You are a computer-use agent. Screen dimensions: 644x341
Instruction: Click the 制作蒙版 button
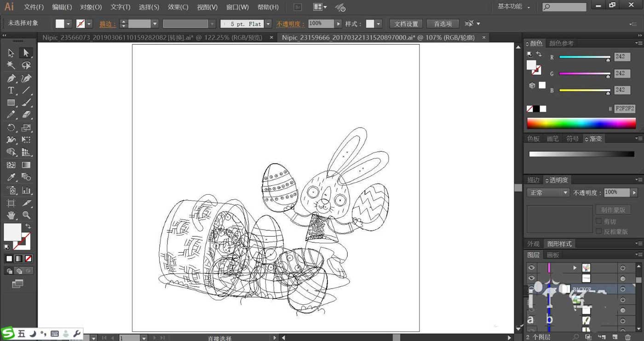click(613, 210)
